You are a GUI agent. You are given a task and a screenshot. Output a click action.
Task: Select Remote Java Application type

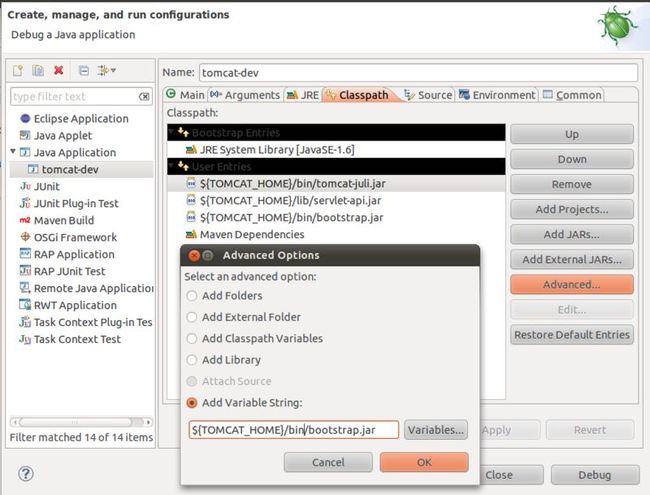[x=93, y=289]
